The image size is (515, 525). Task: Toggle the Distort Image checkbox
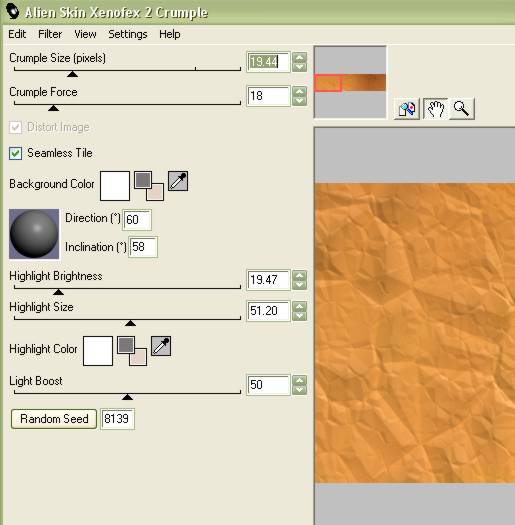15,127
